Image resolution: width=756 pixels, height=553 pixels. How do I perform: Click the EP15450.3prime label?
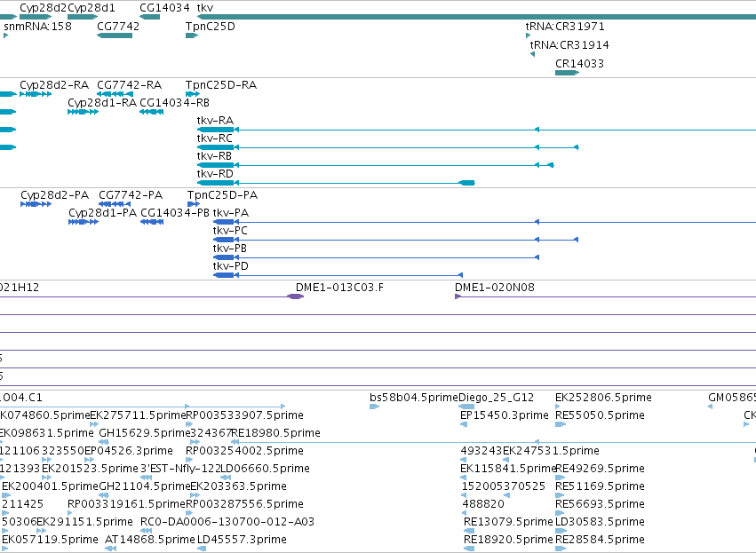(x=505, y=415)
